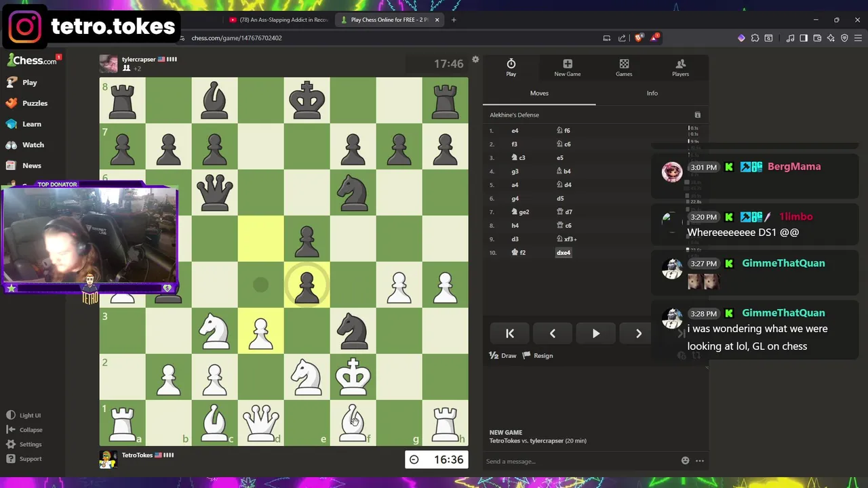The height and width of the screenshot is (488, 868).
Task: Play through the moves
Action: pyautogui.click(x=595, y=333)
